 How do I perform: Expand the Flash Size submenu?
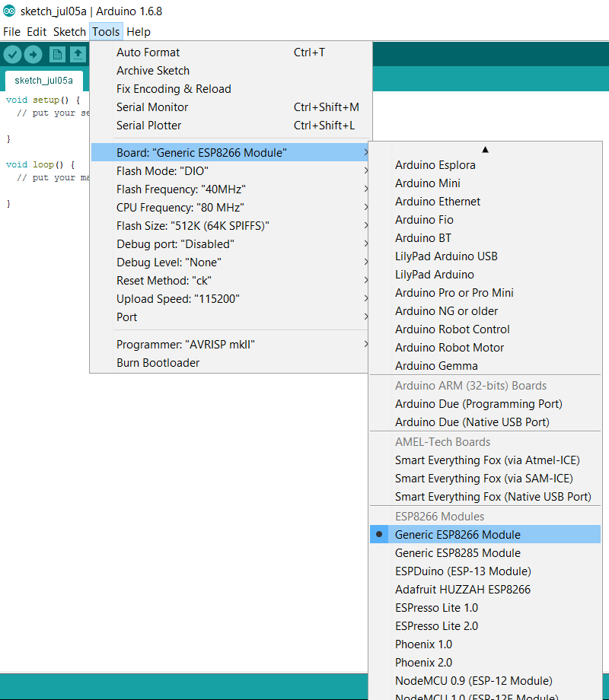[x=231, y=226]
